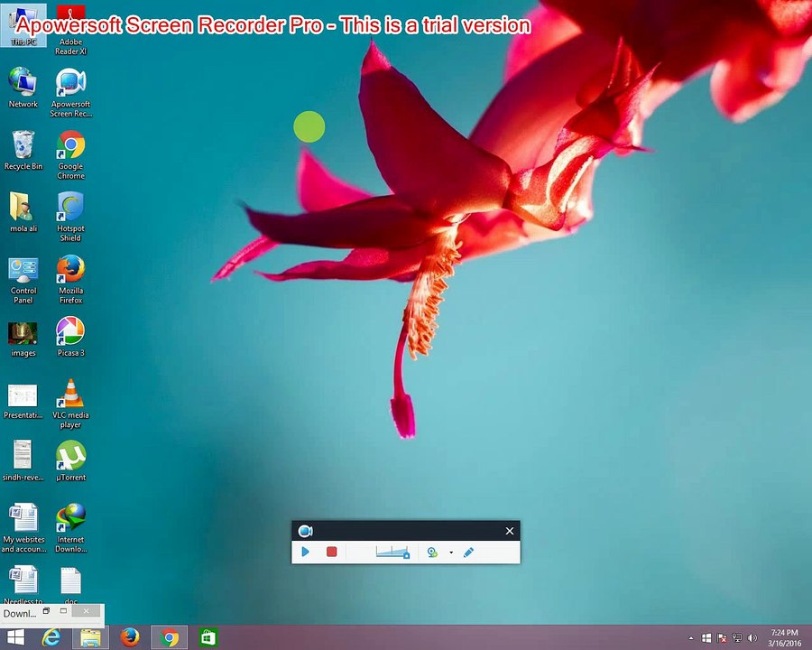Select the mola ali folder

click(x=23, y=212)
